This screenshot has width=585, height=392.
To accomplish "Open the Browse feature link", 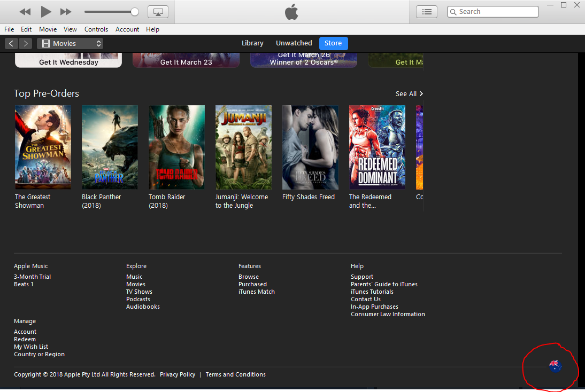I will tap(249, 277).
